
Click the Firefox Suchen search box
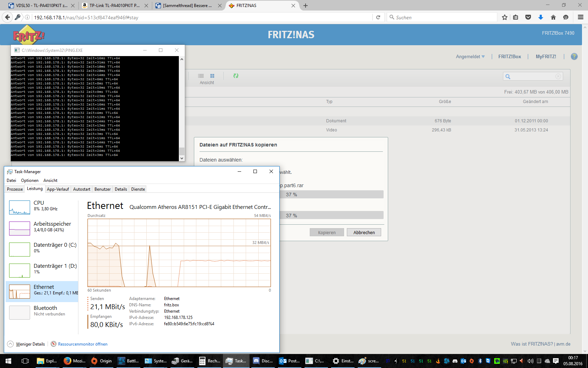(442, 17)
